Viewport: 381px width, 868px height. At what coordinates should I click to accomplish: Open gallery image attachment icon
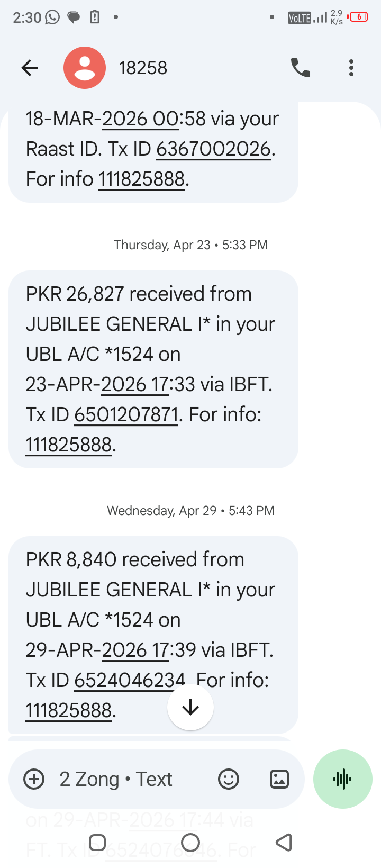279,779
